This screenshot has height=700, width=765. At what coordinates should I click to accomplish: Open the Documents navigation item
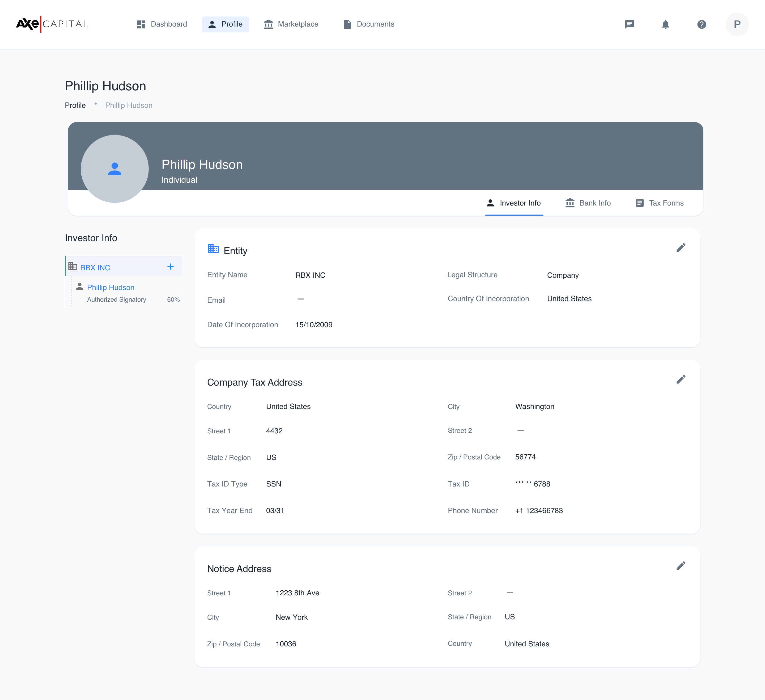coord(368,24)
